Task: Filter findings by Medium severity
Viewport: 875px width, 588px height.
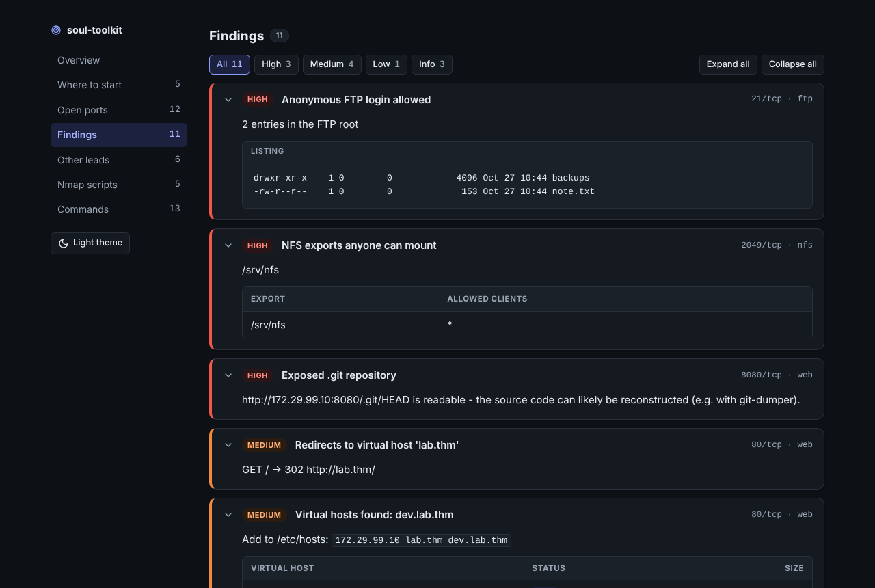Action: point(332,64)
